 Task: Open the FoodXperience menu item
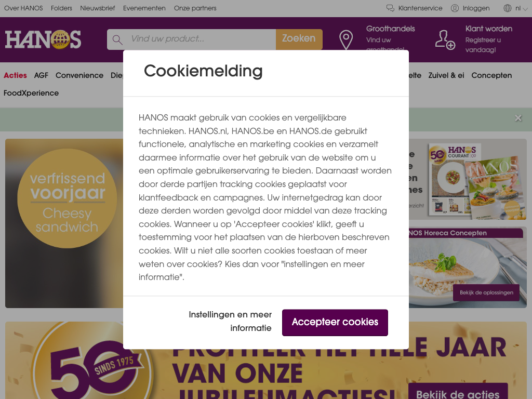click(31, 93)
